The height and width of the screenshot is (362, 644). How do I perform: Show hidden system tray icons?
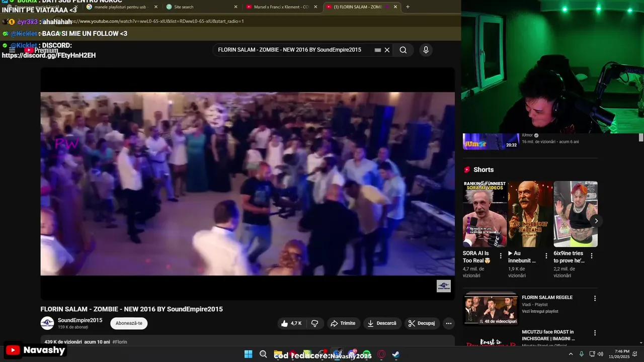571,354
